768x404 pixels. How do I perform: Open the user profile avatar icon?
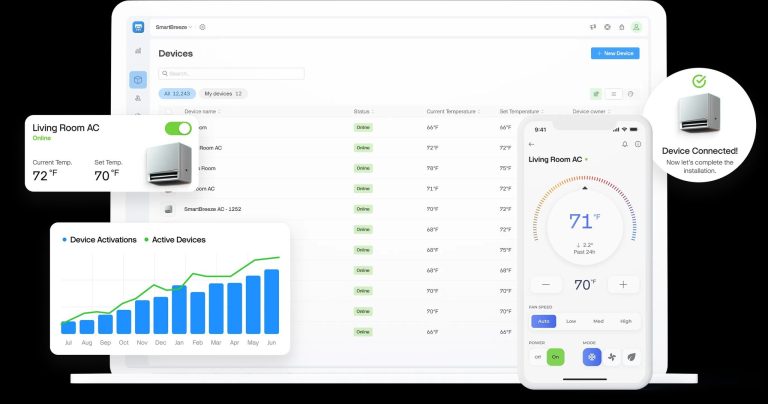pyautogui.click(x=636, y=27)
